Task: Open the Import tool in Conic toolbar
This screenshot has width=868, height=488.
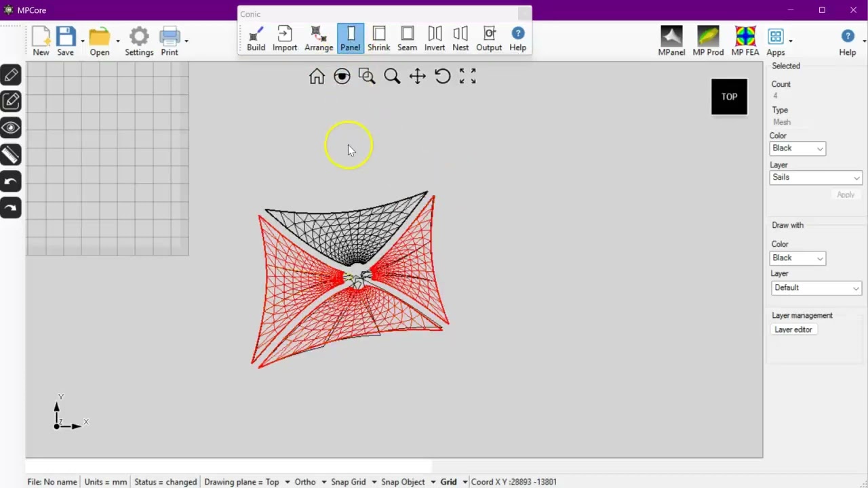Action: coord(285,39)
